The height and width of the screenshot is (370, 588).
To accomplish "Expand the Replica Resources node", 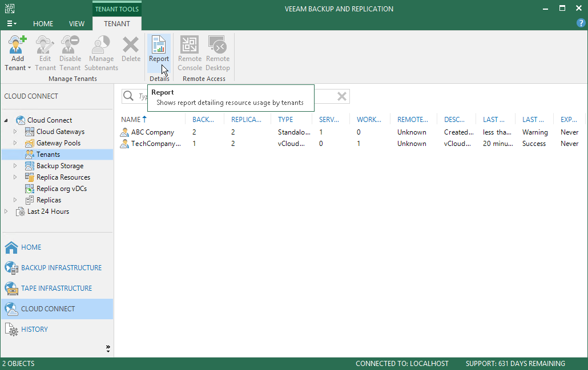I will [15, 177].
